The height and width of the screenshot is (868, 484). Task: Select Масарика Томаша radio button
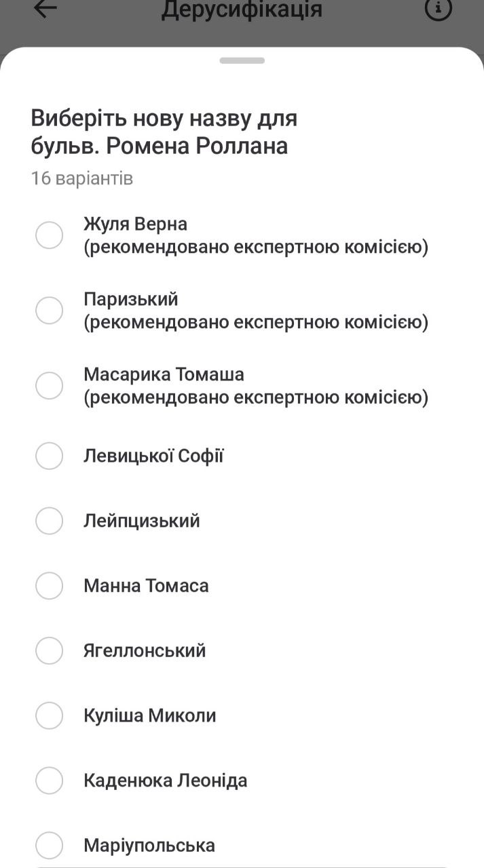click(x=49, y=385)
